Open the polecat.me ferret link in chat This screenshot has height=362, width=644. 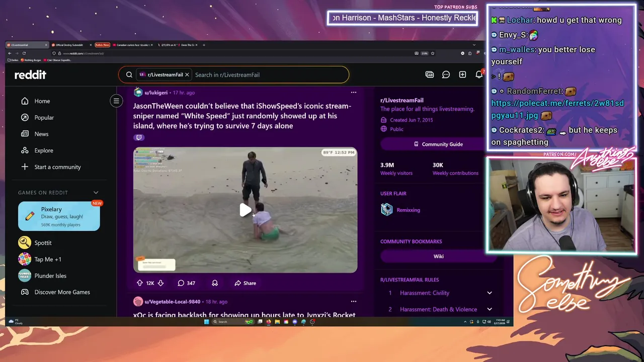(557, 109)
